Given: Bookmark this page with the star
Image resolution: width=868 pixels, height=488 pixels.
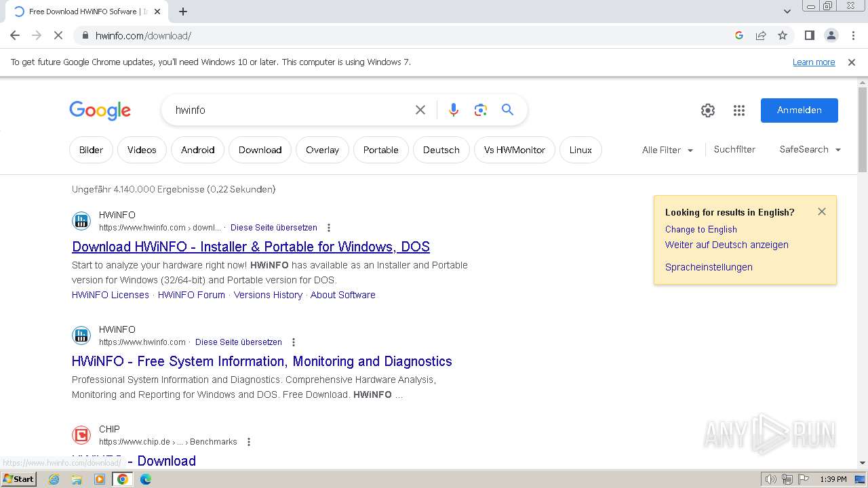Looking at the screenshot, I should pyautogui.click(x=783, y=35).
